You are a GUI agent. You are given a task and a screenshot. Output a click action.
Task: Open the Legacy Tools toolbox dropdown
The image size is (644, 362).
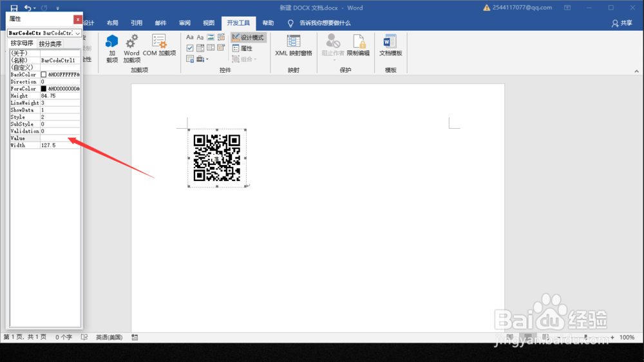click(x=202, y=59)
